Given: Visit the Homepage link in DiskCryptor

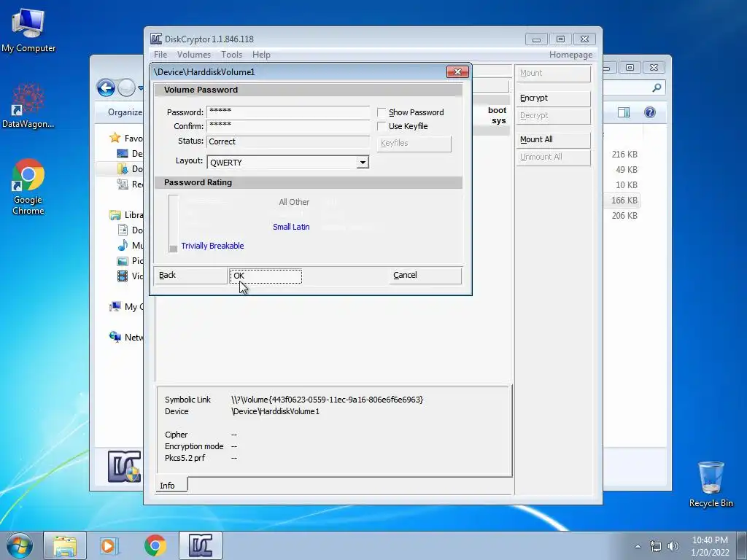Looking at the screenshot, I should coord(570,55).
